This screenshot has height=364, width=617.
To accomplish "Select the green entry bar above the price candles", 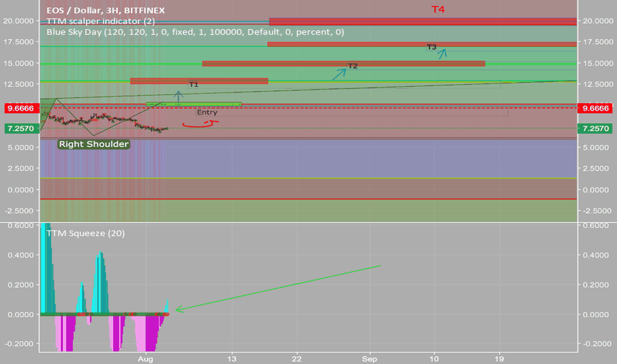I will pos(193,105).
